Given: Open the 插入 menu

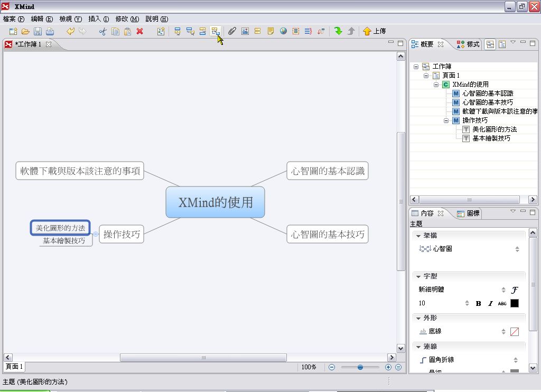Looking at the screenshot, I should [99, 19].
